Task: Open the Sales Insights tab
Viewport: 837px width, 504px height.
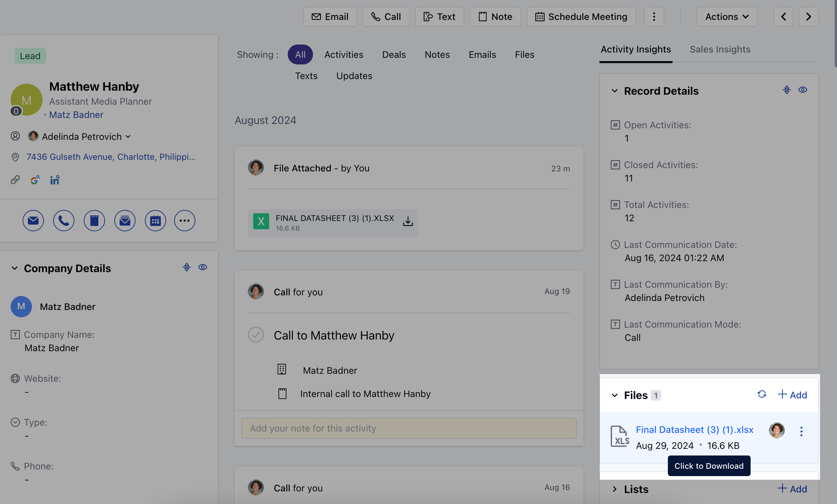Action: tap(719, 50)
